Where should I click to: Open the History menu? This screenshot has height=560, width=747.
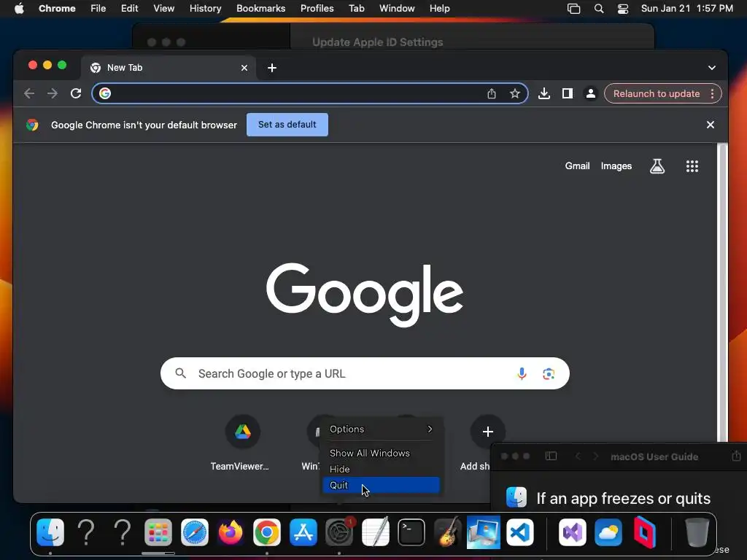pos(205,9)
